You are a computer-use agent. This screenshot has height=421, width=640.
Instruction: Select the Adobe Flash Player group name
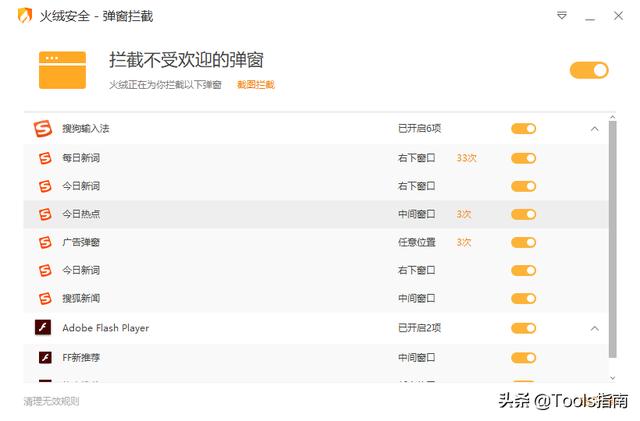pos(106,328)
